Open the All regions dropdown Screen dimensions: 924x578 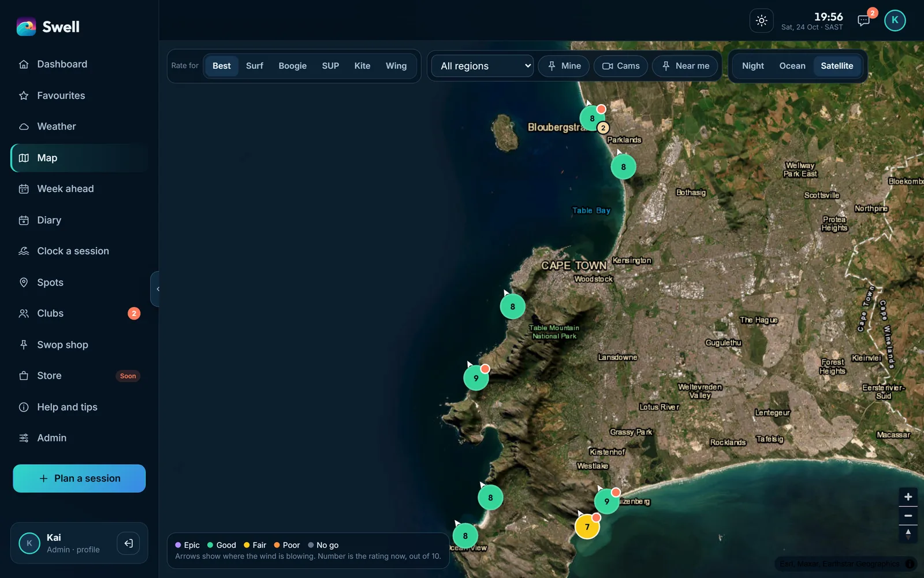pyautogui.click(x=483, y=66)
